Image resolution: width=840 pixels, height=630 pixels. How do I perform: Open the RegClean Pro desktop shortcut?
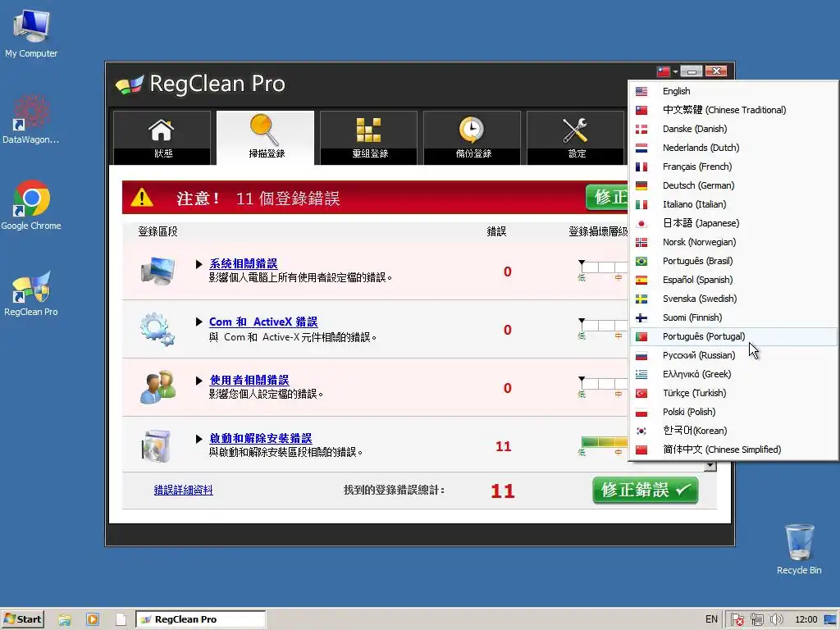tap(31, 293)
